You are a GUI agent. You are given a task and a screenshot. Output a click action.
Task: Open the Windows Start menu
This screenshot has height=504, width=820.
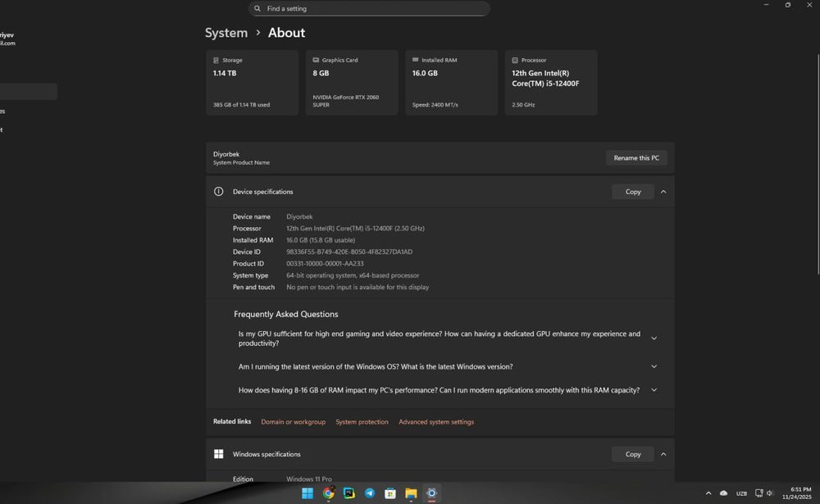307,493
